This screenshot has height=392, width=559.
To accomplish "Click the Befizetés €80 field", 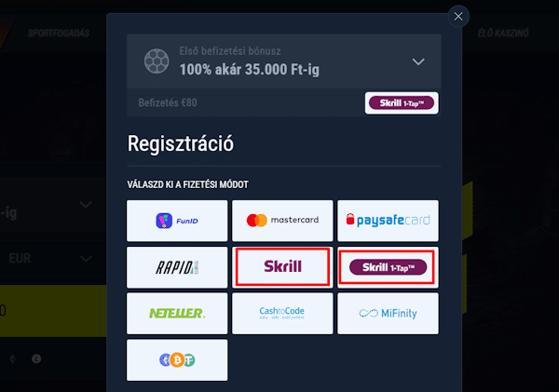I will pyautogui.click(x=245, y=103).
